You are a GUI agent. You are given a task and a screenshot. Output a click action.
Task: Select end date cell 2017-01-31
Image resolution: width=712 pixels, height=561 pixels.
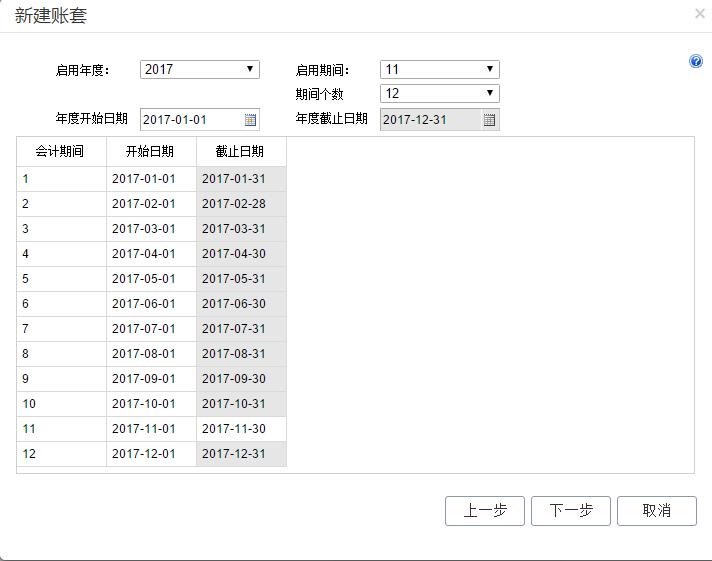click(x=241, y=179)
